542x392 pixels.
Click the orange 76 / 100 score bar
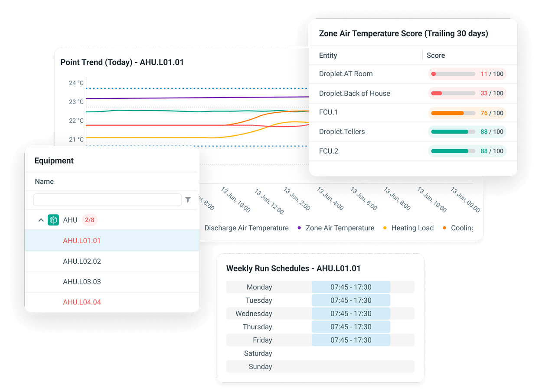467,113
